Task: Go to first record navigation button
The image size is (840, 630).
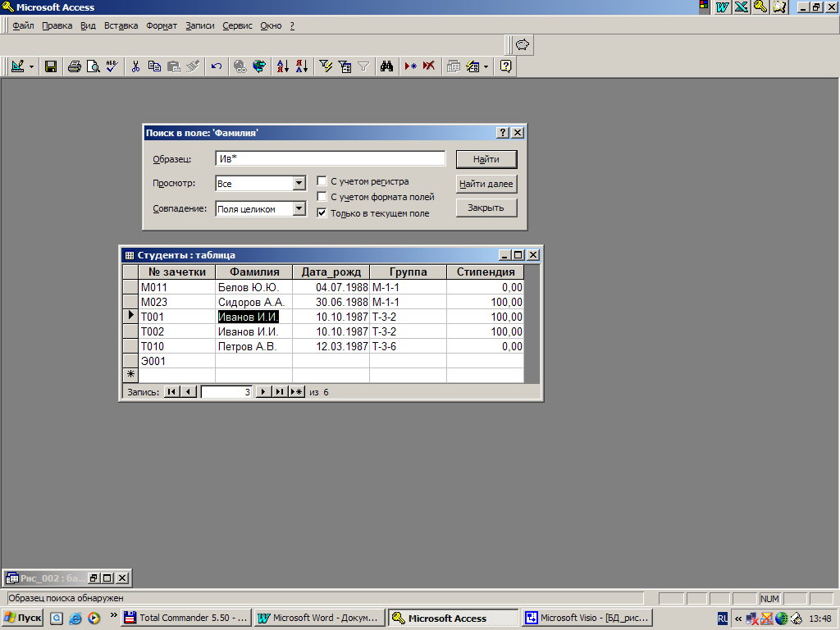Action: [x=171, y=391]
